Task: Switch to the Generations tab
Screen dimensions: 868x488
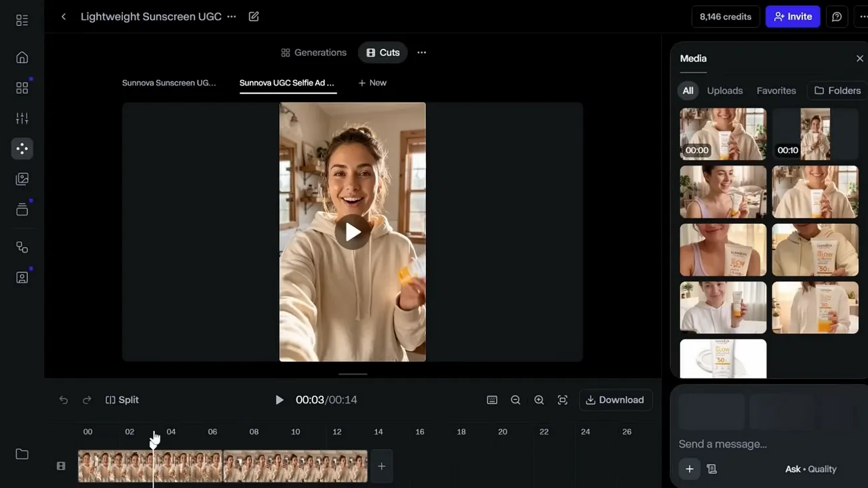Action: point(314,53)
